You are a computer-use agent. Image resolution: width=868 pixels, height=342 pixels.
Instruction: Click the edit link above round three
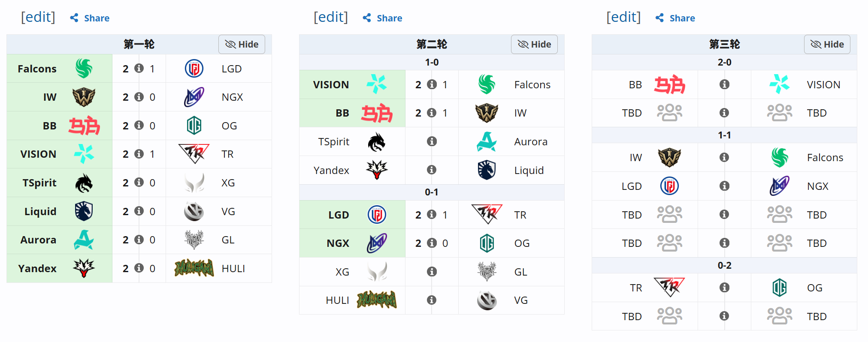(623, 17)
